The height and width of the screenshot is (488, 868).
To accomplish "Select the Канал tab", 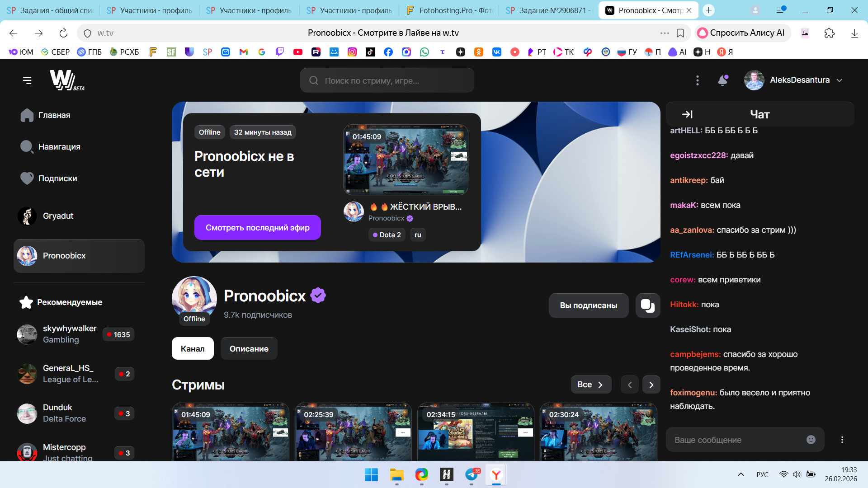I will [x=193, y=348].
